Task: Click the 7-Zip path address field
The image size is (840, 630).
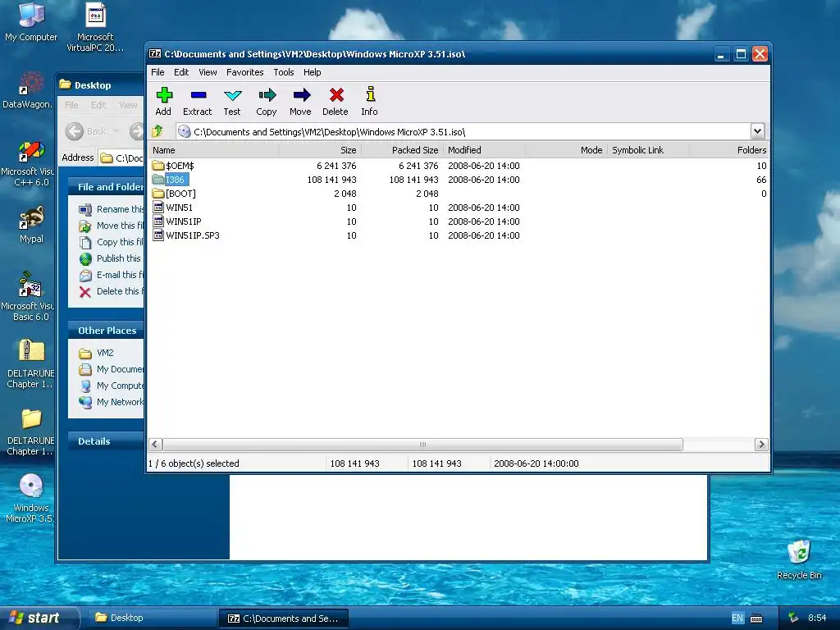Action: pos(463,132)
